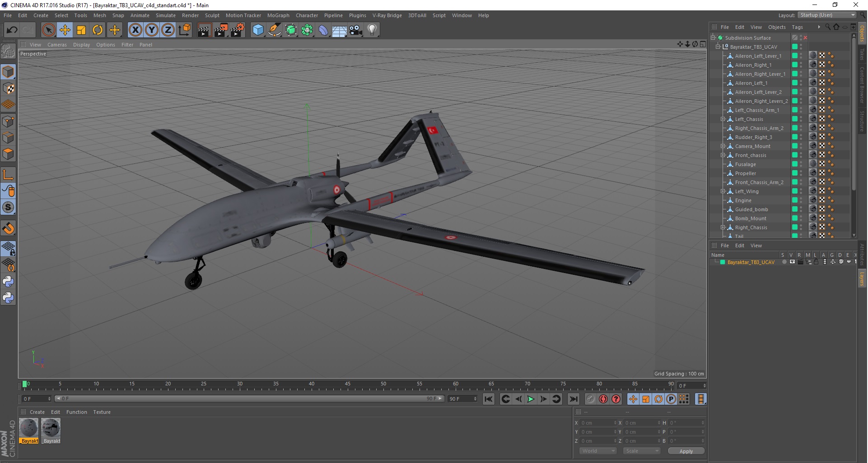Expand the Front_chassis object
The width and height of the screenshot is (868, 463).
(x=723, y=155)
